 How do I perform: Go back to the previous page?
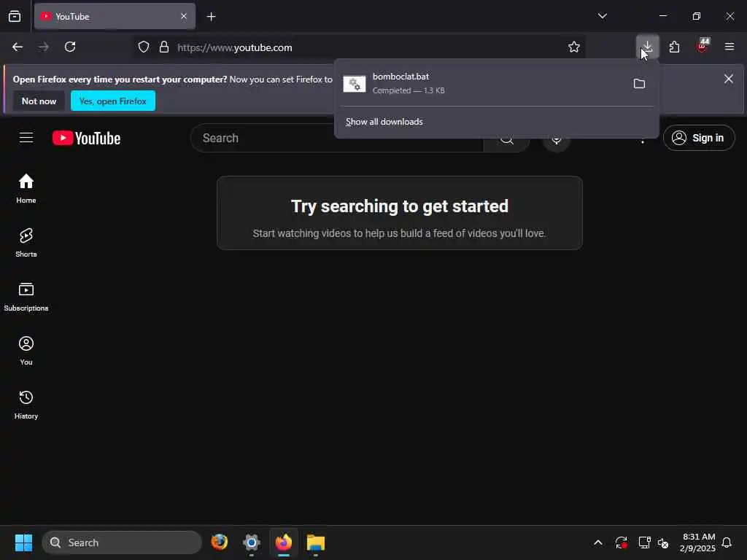click(x=18, y=47)
